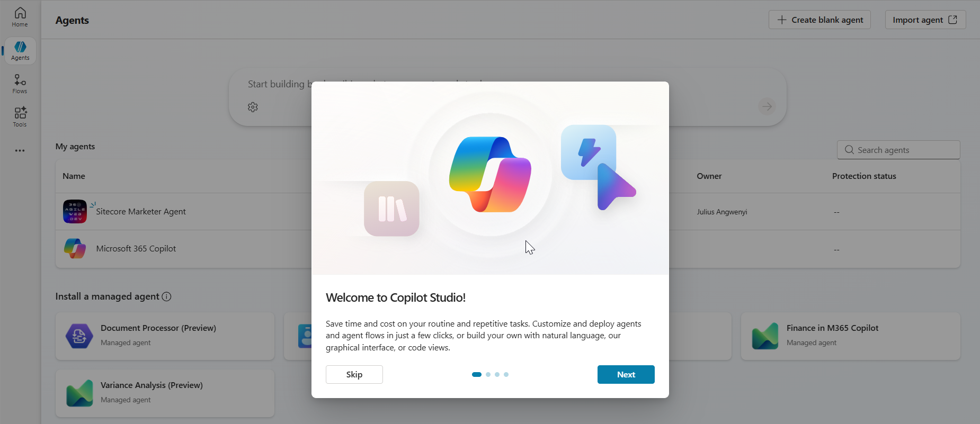This screenshot has height=424, width=980.
Task: Open the Agents section in sidebar
Action: [x=20, y=51]
